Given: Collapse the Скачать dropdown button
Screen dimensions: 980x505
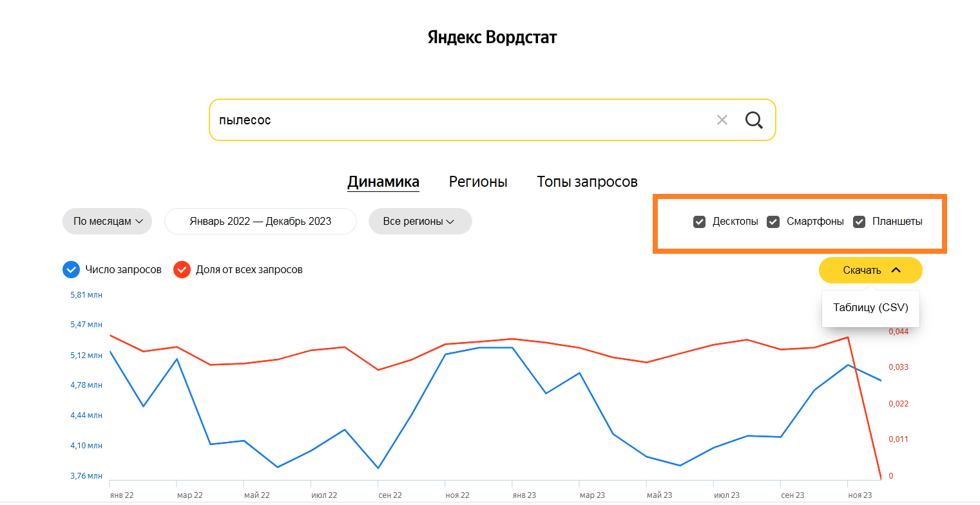Looking at the screenshot, I should (870, 270).
